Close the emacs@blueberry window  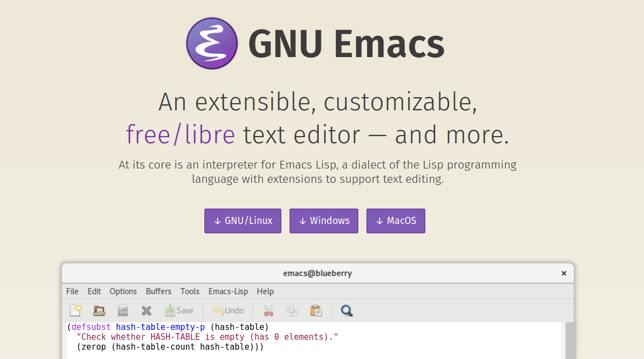click(564, 273)
